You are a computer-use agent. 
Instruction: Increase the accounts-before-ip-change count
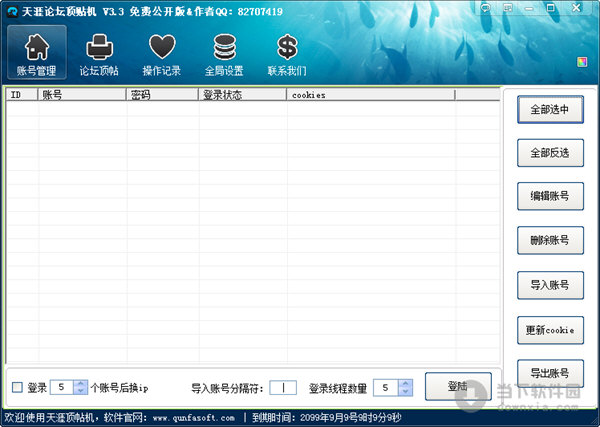point(80,383)
